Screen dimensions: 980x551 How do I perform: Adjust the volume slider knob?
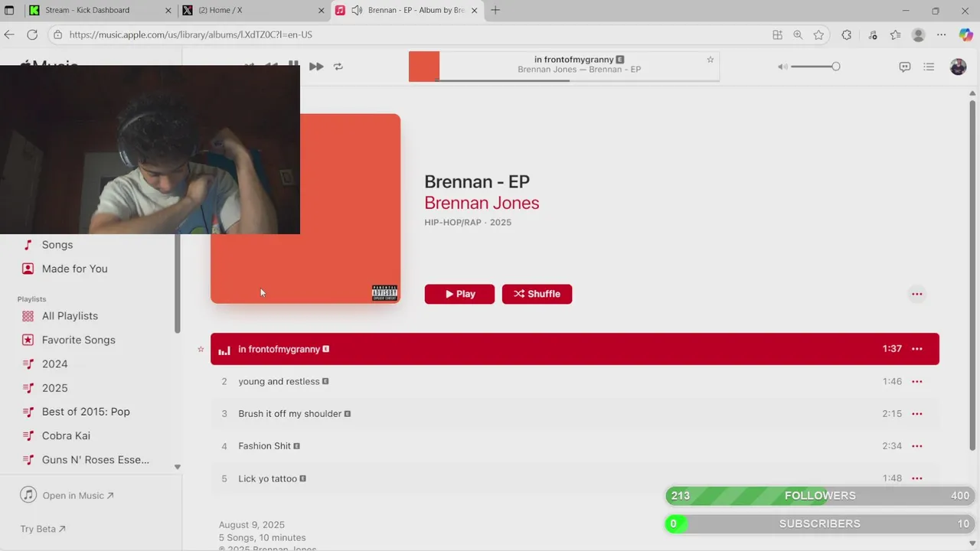(x=835, y=67)
